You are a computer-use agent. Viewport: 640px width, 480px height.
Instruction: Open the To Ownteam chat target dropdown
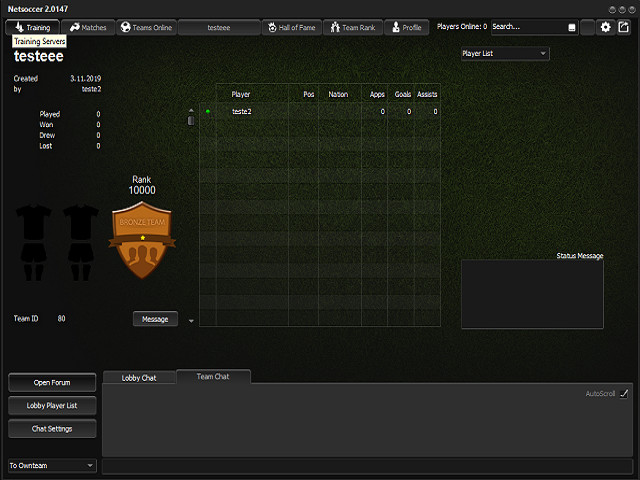pos(51,465)
